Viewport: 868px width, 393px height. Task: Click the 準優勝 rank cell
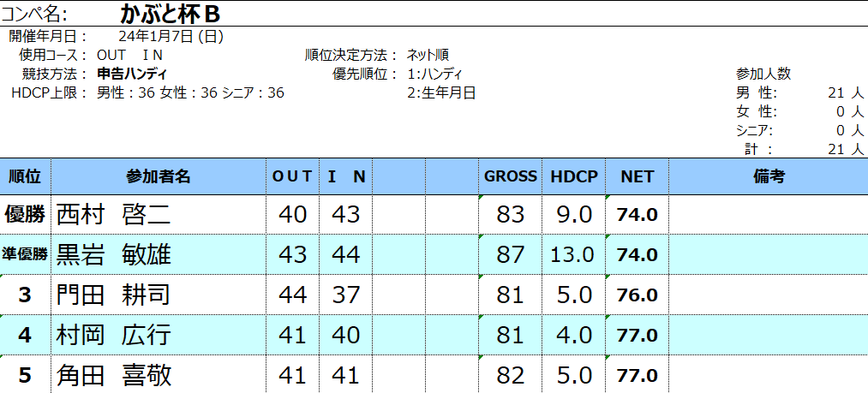click(x=26, y=254)
